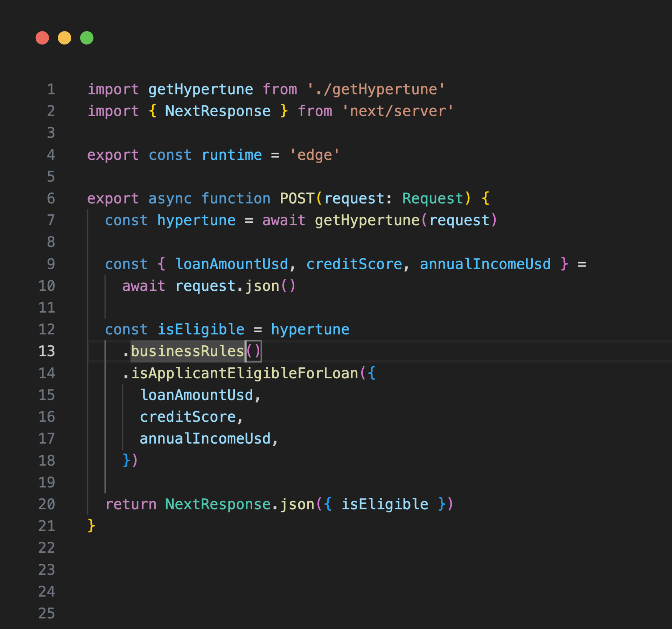Click request.json() call on line 10

(x=236, y=286)
